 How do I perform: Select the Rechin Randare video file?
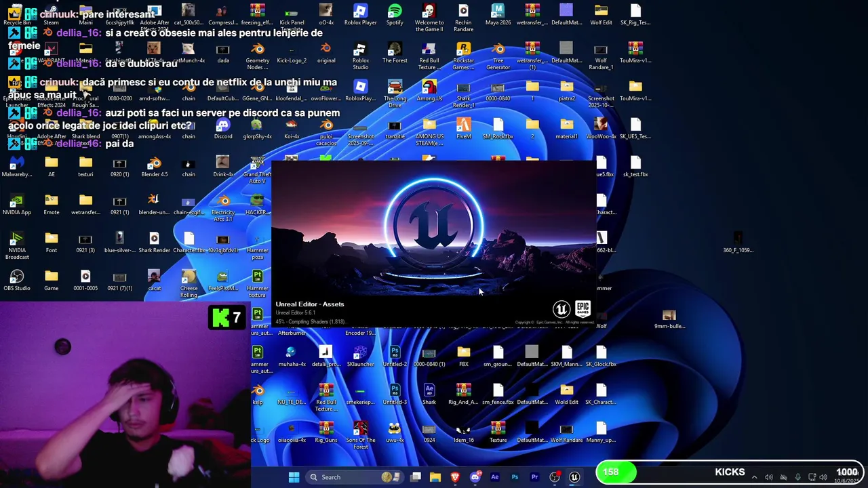463,18
